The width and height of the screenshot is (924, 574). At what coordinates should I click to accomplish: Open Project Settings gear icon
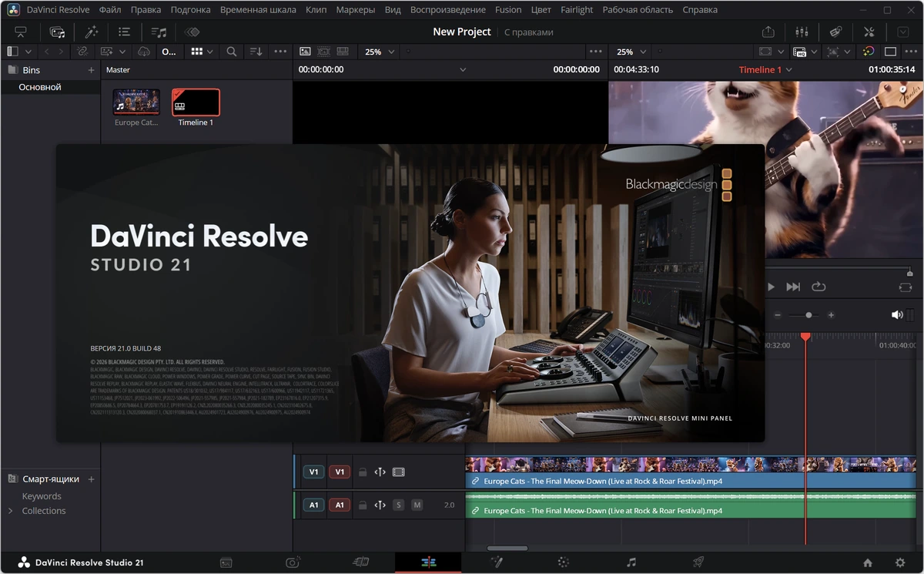tap(900, 562)
